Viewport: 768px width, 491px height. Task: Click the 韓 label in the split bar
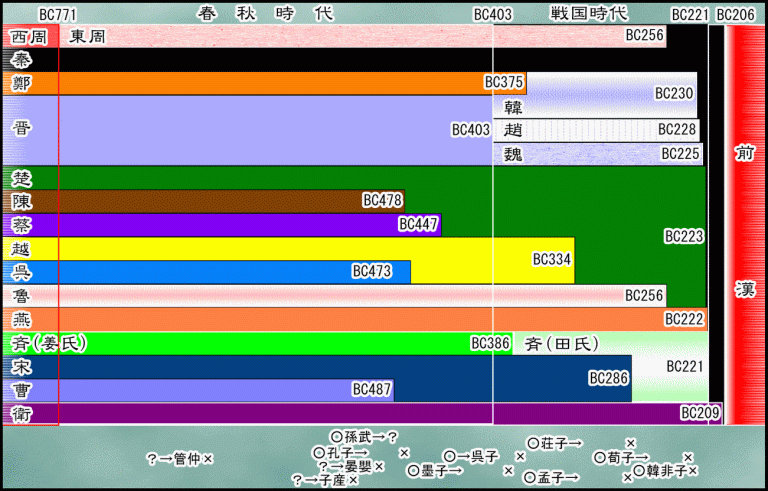pyautogui.click(x=513, y=106)
